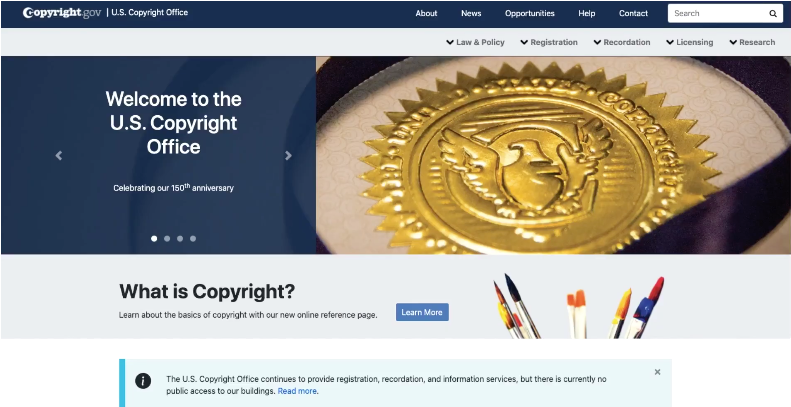Image resolution: width=791 pixels, height=407 pixels.
Task: Click the Copyright.gov logo
Action: (x=62, y=13)
